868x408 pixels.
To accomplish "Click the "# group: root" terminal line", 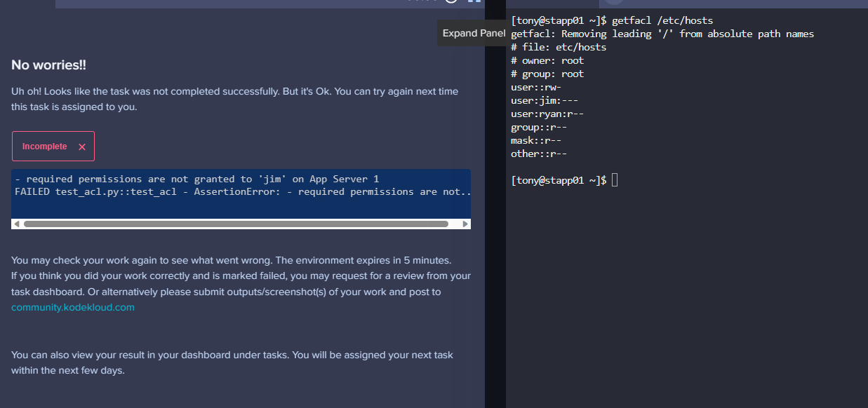I will pyautogui.click(x=547, y=74).
